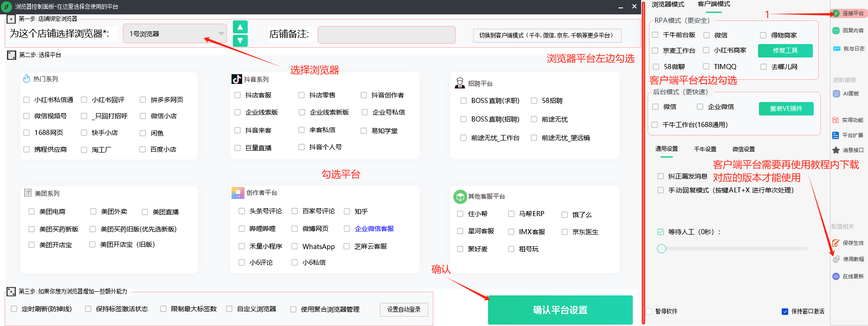868x326 pixels.
Task: Check 企业微信 under 后台模式
Action: (700, 107)
